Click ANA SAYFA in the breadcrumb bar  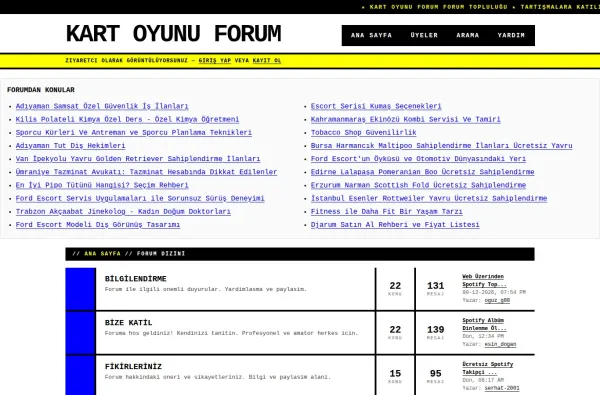click(x=102, y=254)
